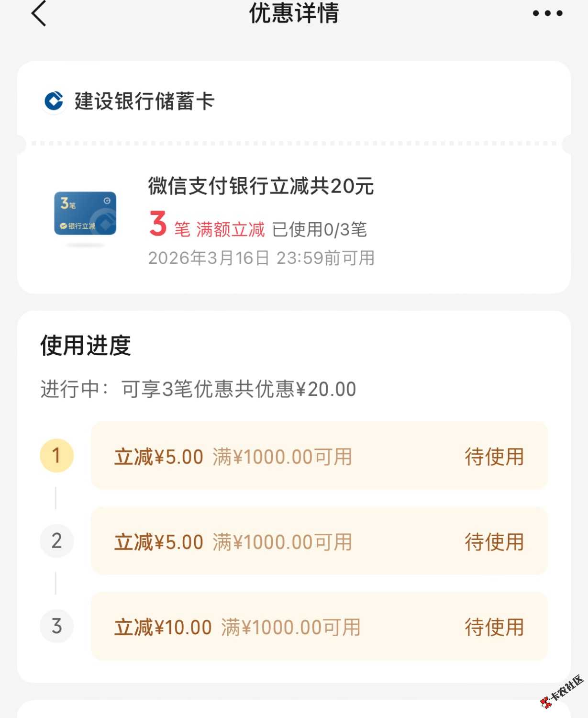The width and height of the screenshot is (588, 718).
Task: Tap the 微信支付银行立减共20元 title
Action: click(261, 186)
